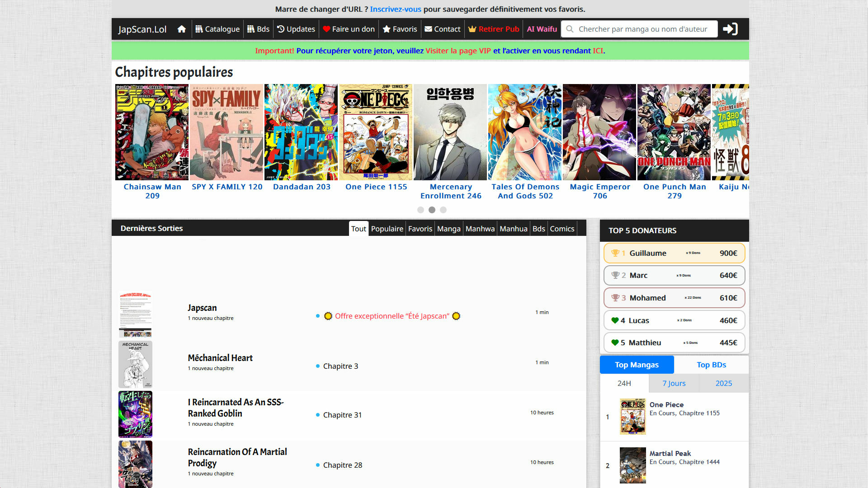
Task: Select the Populaire releases tab
Action: click(387, 229)
